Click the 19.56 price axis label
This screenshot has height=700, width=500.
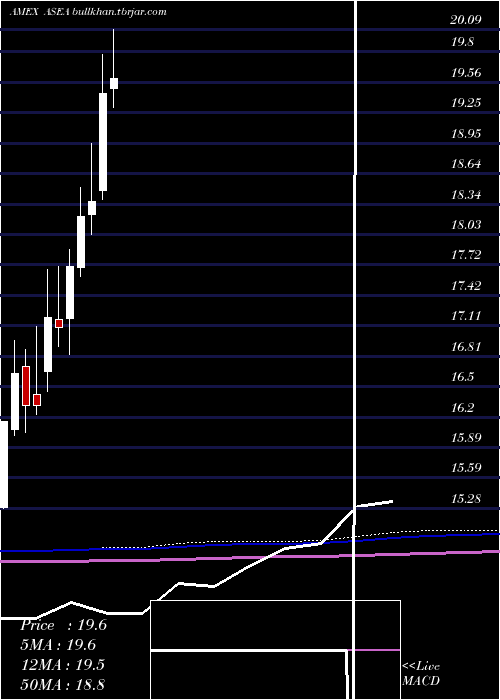point(466,72)
